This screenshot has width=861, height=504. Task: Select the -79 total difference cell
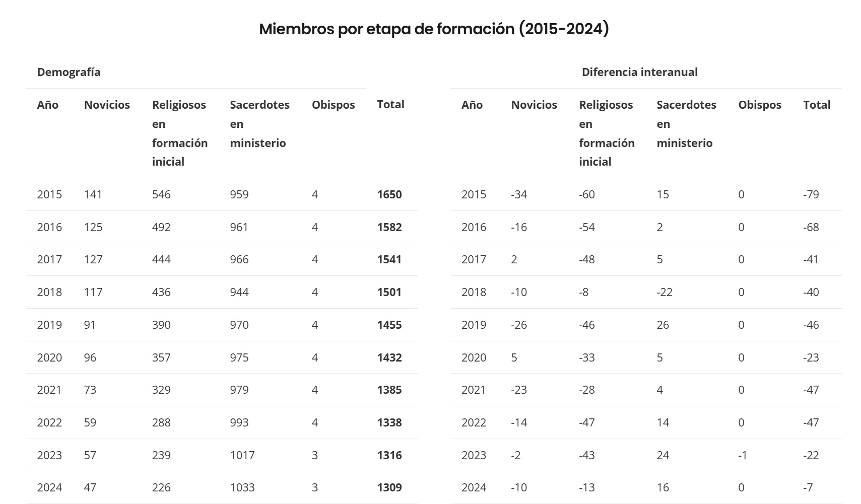click(x=811, y=194)
